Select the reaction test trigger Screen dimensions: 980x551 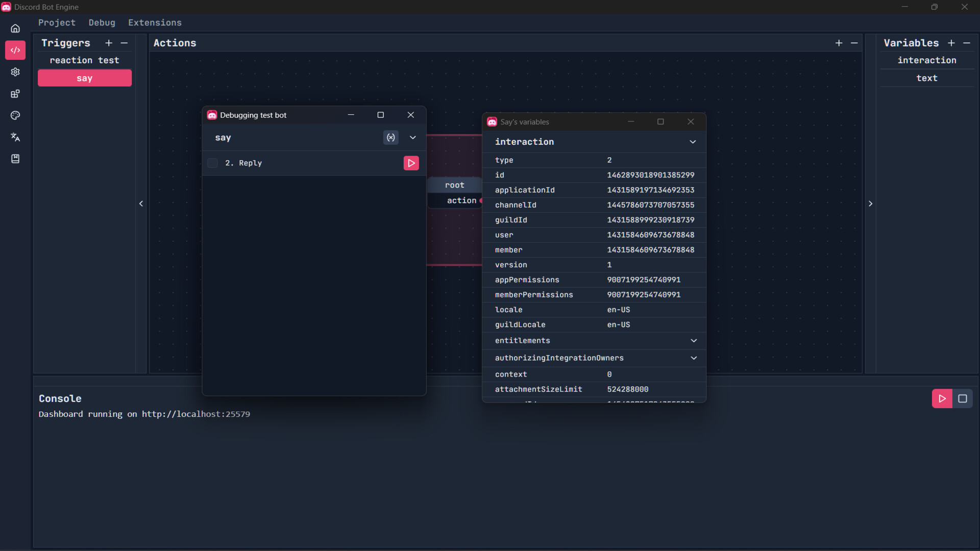tap(85, 60)
